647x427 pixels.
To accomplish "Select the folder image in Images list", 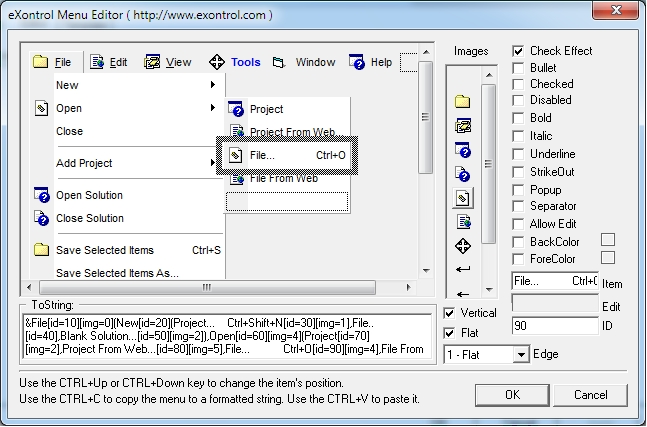I will pyautogui.click(x=463, y=101).
